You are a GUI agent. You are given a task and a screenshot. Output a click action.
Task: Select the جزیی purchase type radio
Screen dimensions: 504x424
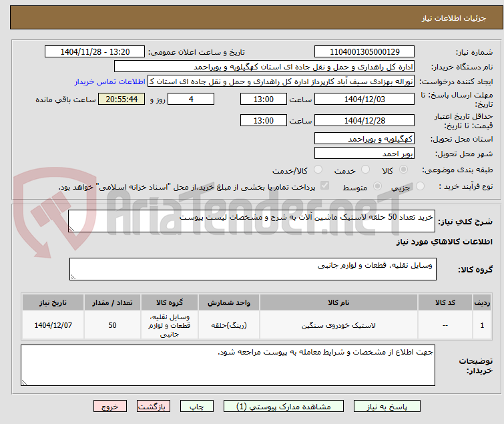click(420, 186)
